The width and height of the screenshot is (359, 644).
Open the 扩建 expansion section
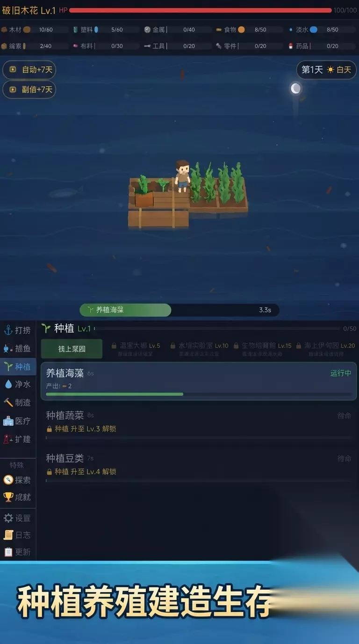pyautogui.click(x=18, y=439)
